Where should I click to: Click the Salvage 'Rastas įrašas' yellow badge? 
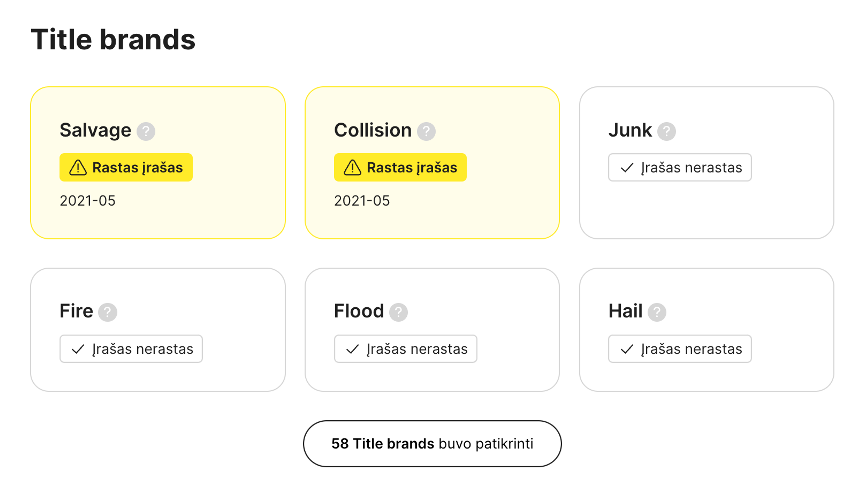pos(126,167)
